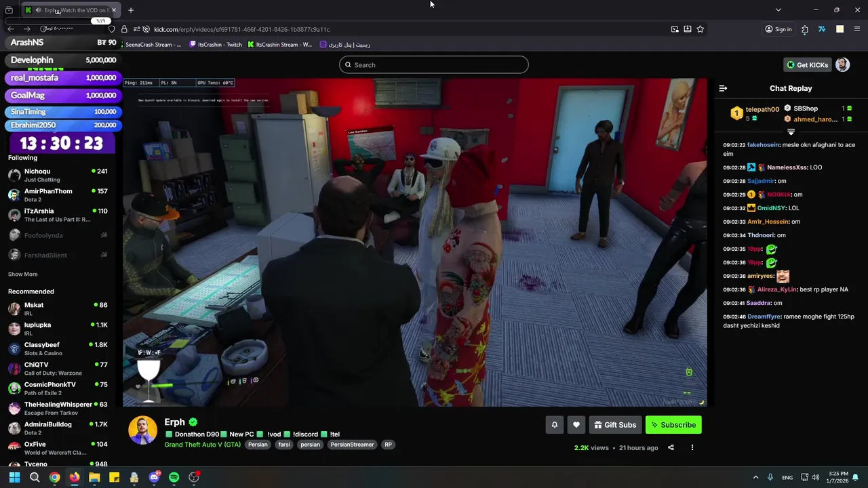Open taskbar search magnifier

(35, 477)
